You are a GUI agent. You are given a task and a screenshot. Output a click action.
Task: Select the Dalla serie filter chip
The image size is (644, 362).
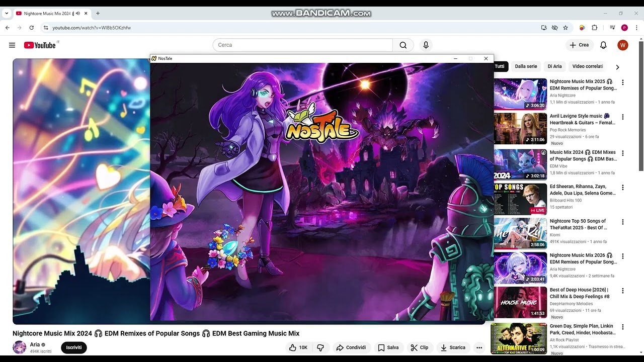coord(526,66)
